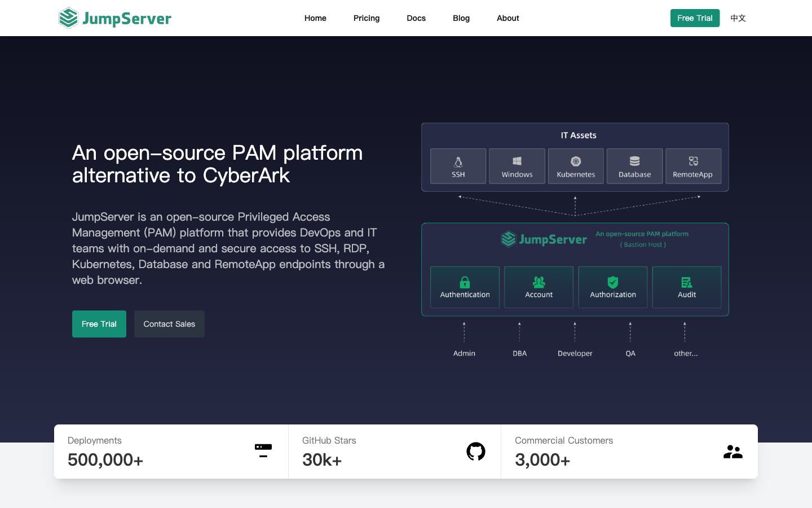Click the Kubernetes asset icon
The height and width of the screenshot is (508, 812).
click(x=576, y=161)
